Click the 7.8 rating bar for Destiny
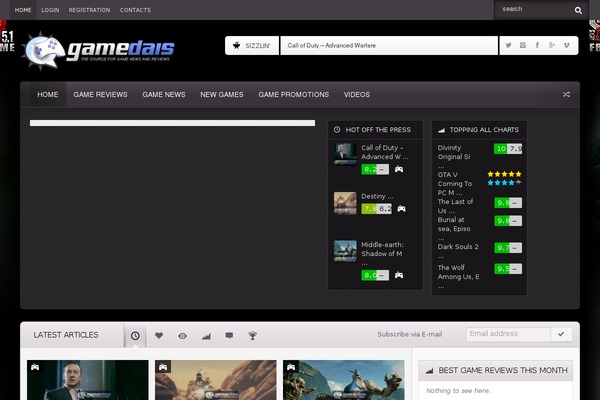Screen dimensions: 600x400 (377, 209)
